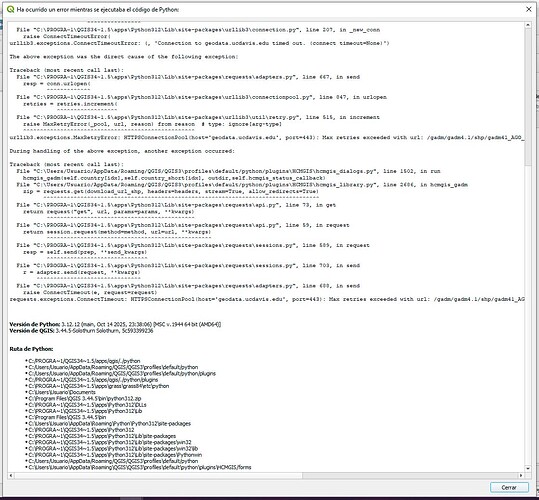Click the C:/Users/Usuario/Documents path entry
This screenshot has width=539, height=500.
pyautogui.click(x=62, y=392)
